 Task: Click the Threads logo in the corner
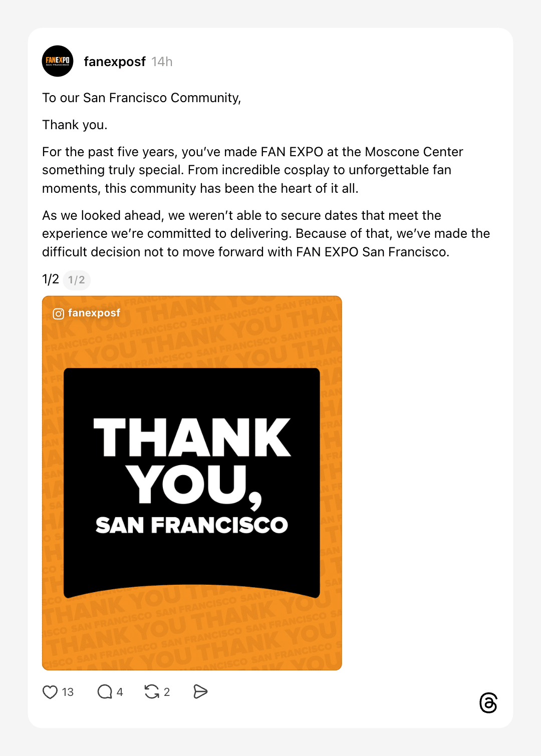[488, 703]
